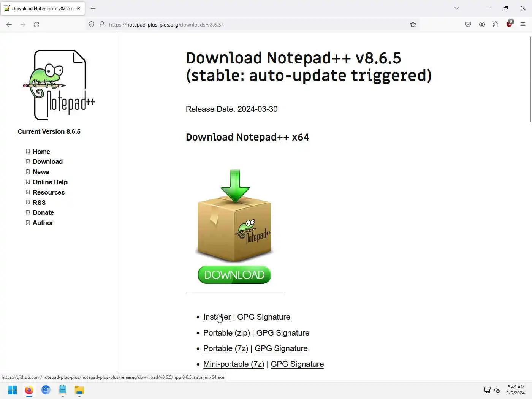Reload the page with refresh icon
This screenshot has height=399, width=532.
tap(36, 25)
